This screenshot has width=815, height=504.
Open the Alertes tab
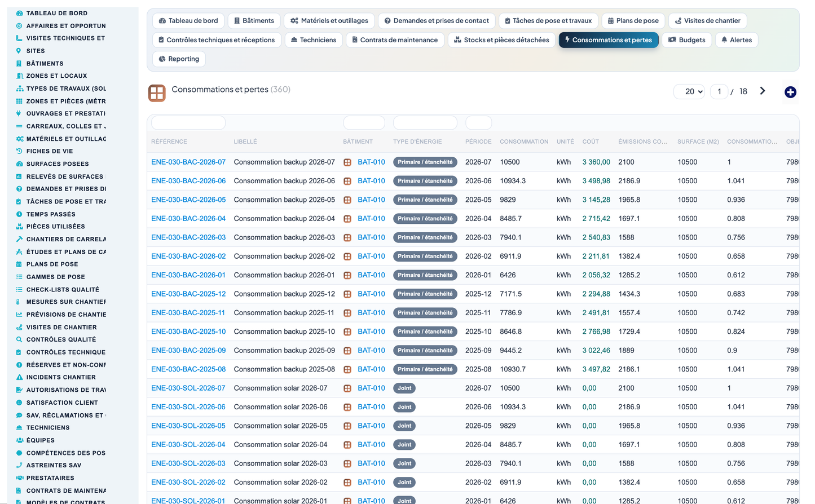(x=736, y=40)
